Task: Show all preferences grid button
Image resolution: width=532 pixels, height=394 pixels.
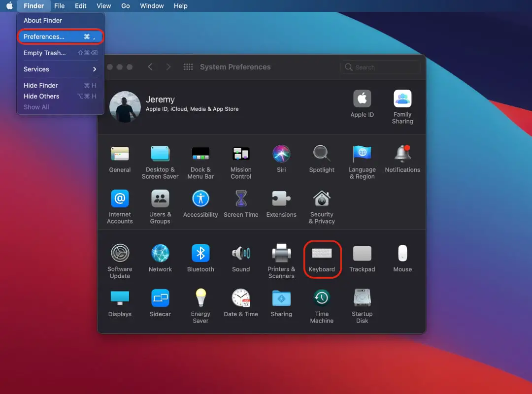Action: pyautogui.click(x=188, y=67)
